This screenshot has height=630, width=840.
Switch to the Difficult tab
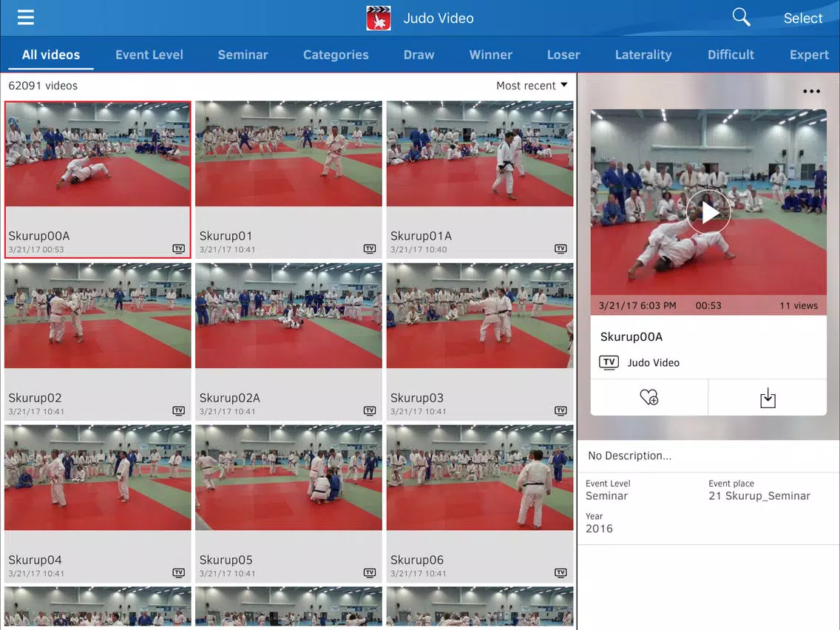(731, 55)
